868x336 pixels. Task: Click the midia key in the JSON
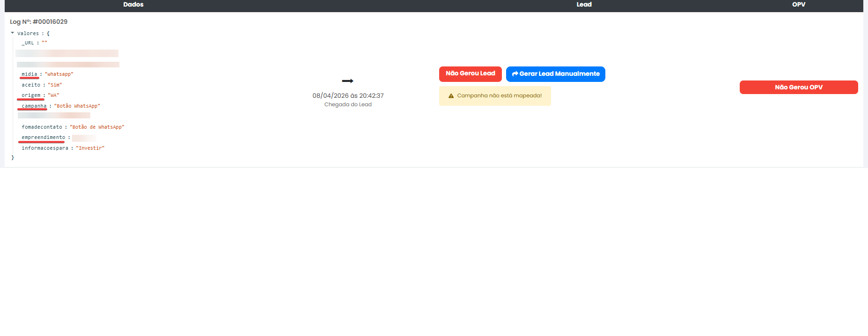coord(29,74)
